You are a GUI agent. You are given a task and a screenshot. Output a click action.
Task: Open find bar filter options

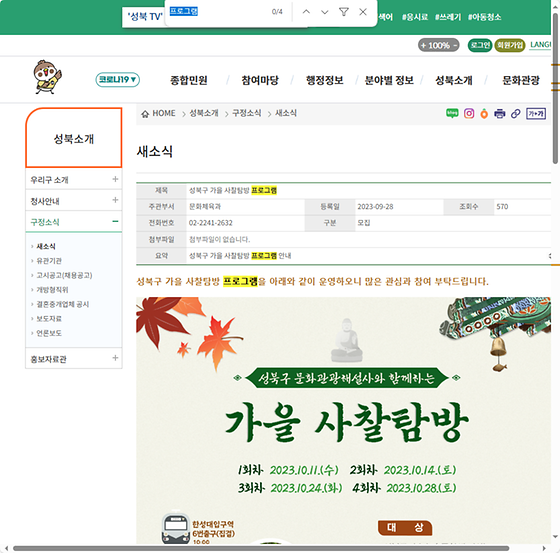(344, 12)
